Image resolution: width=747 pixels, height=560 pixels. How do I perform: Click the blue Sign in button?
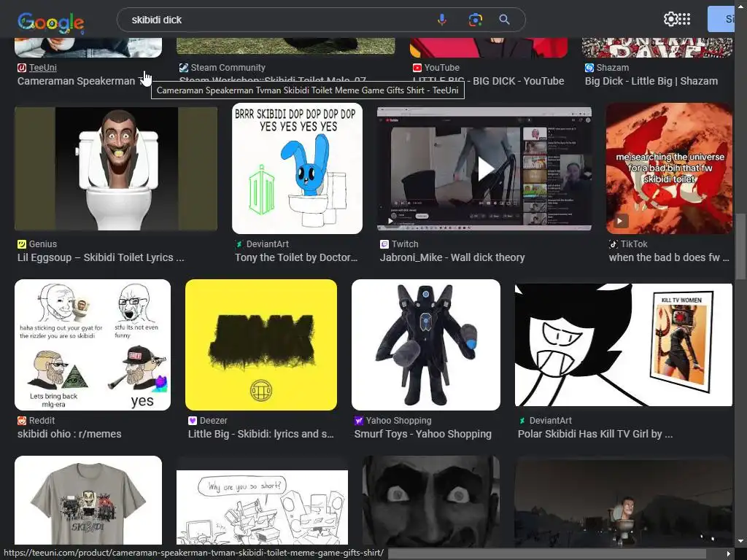click(721, 19)
